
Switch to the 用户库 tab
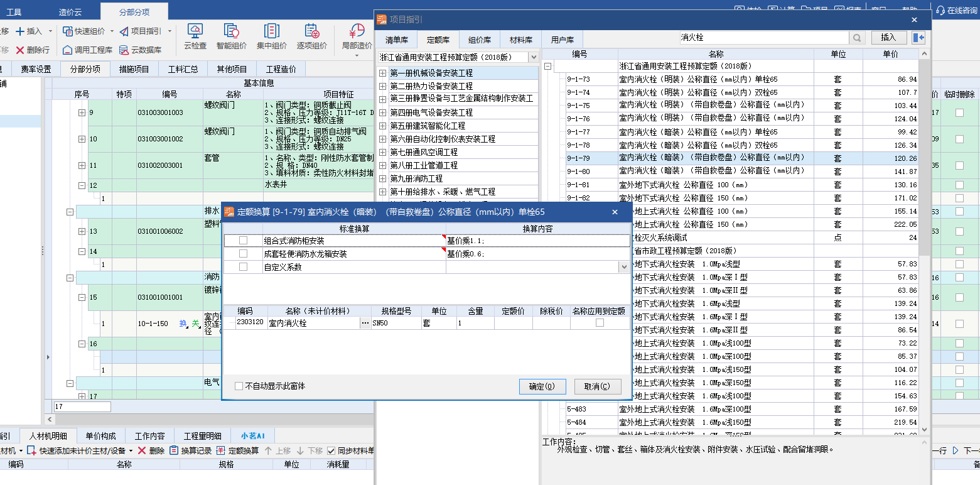563,40
